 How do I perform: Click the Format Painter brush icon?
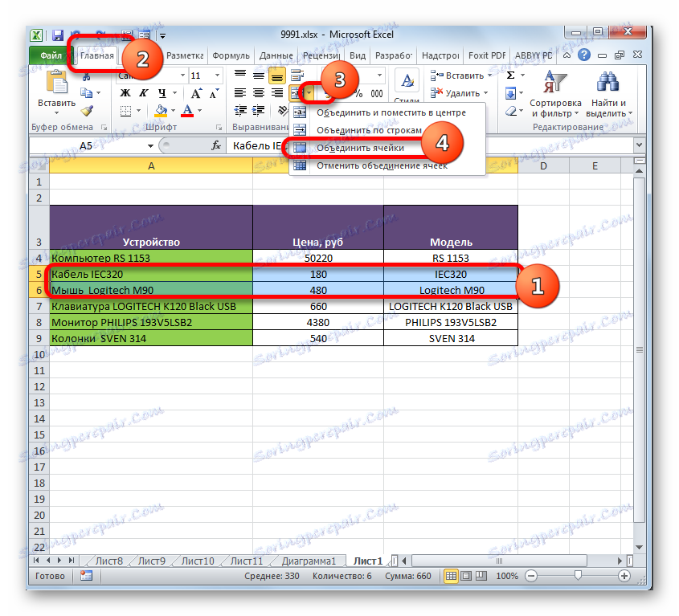coord(87,111)
